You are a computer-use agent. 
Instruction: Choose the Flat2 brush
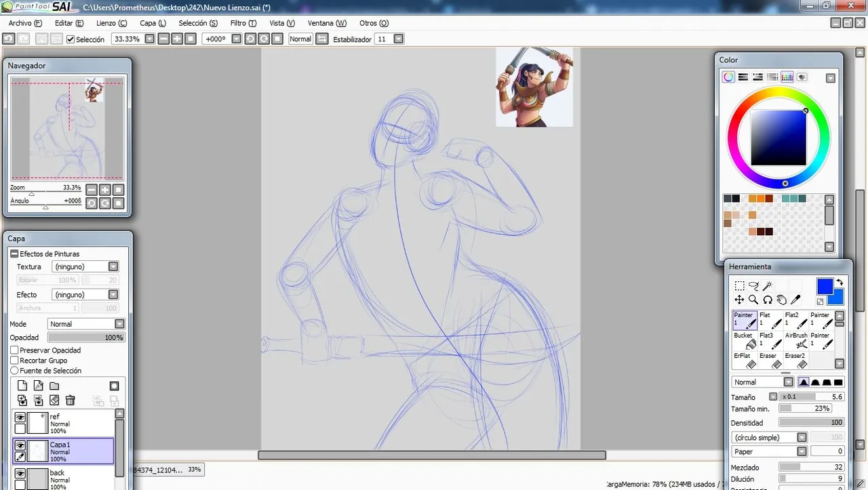[x=796, y=320]
